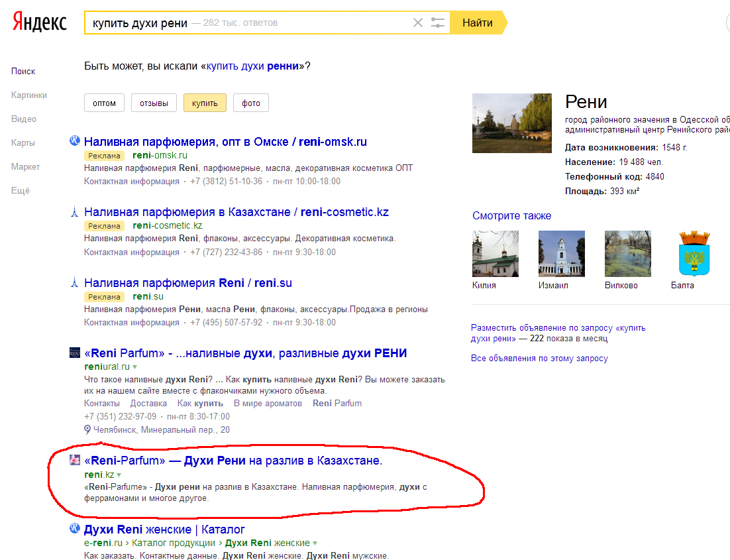Open Контакты sitelink under reniural.ru
Screen dimensions: 730x560
click(102, 403)
